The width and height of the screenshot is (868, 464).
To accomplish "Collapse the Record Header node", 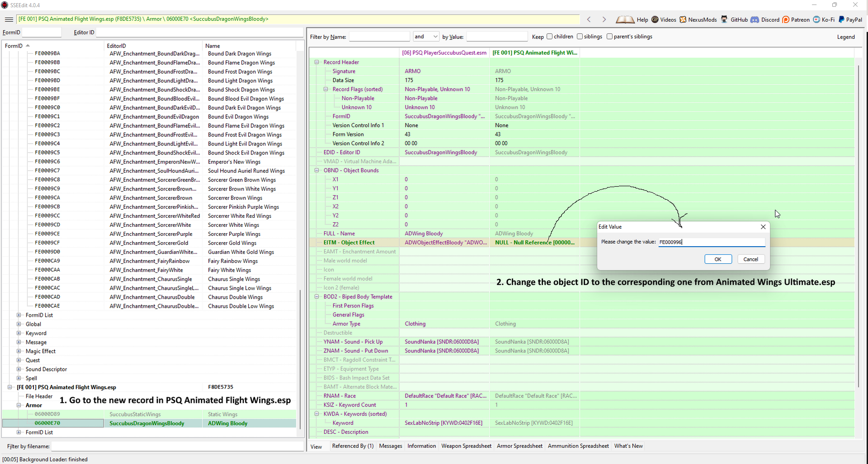I will point(317,62).
